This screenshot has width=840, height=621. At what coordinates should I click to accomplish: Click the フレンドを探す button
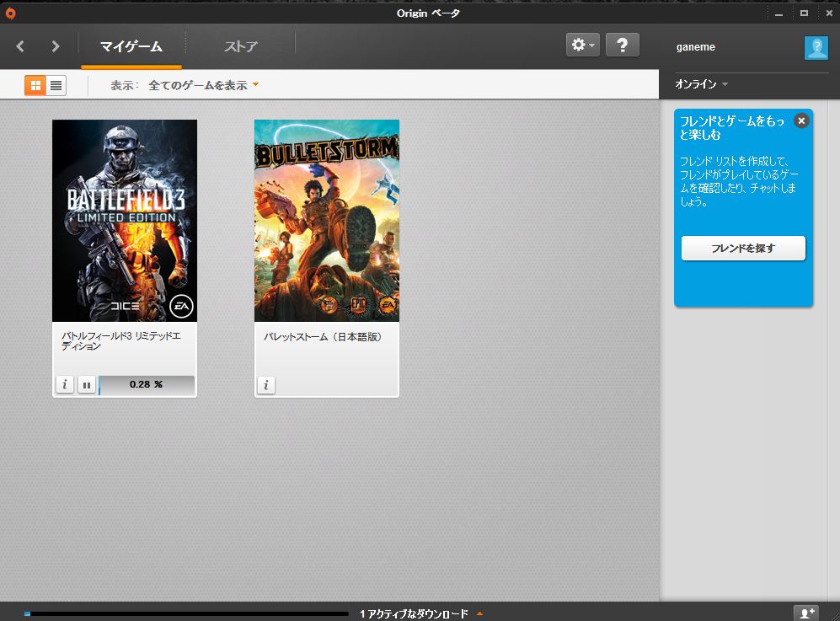pyautogui.click(x=743, y=248)
